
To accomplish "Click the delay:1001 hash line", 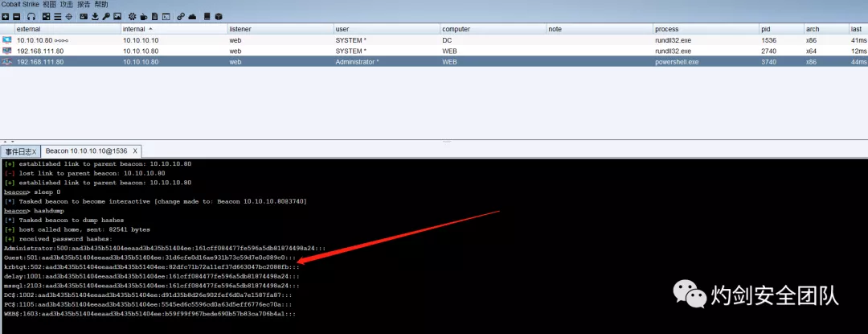I will click(x=151, y=276).
